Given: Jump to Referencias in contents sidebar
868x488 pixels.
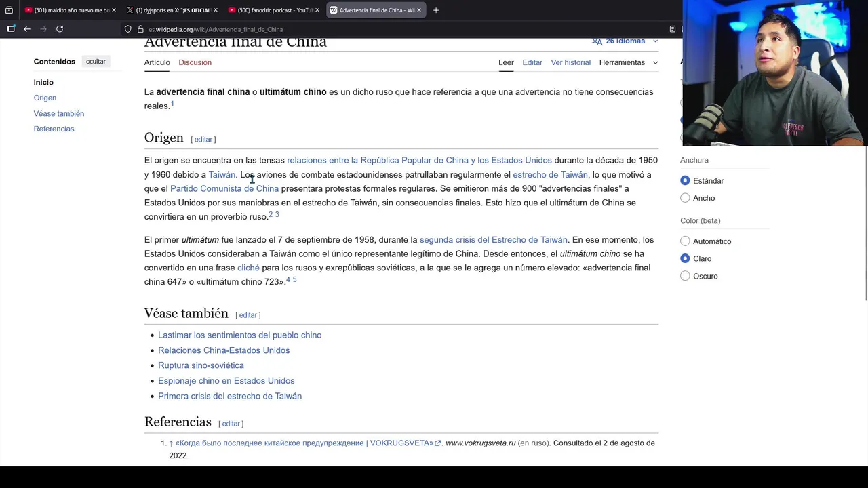Looking at the screenshot, I should (54, 129).
